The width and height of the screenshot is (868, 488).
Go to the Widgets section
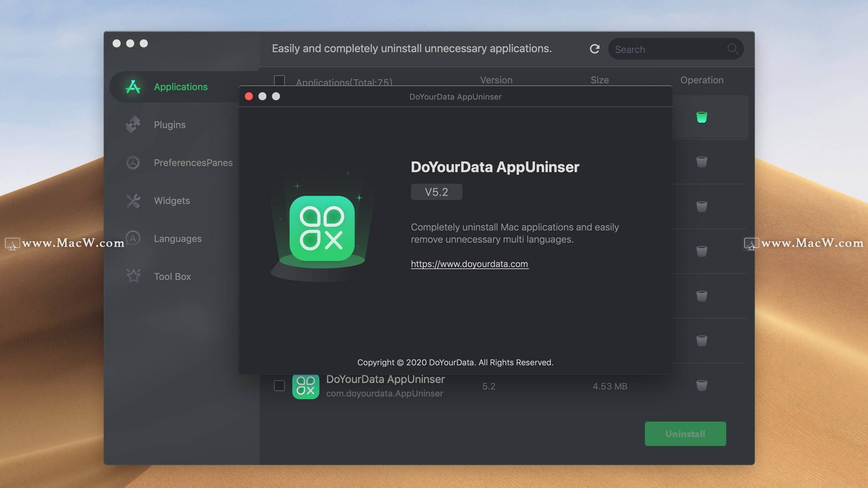tap(172, 201)
